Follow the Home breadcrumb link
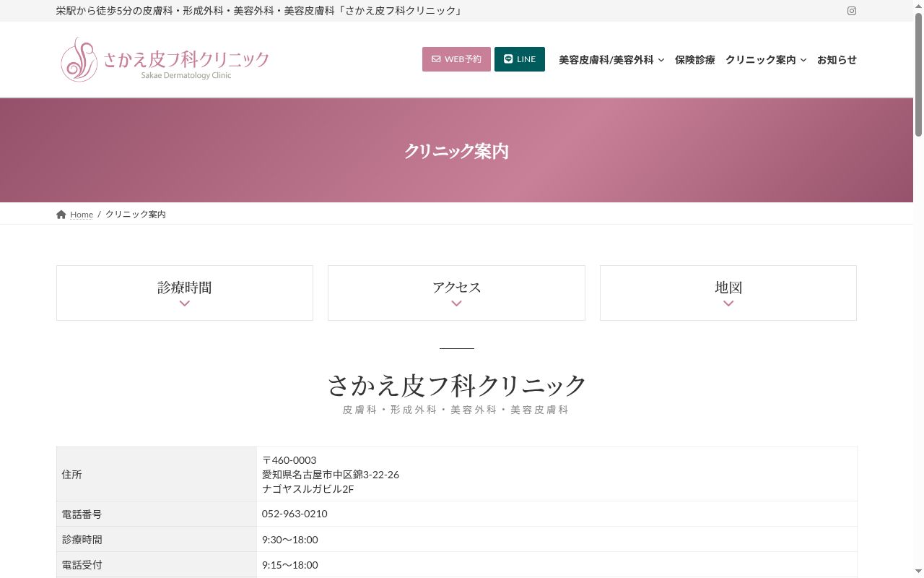 click(x=82, y=215)
